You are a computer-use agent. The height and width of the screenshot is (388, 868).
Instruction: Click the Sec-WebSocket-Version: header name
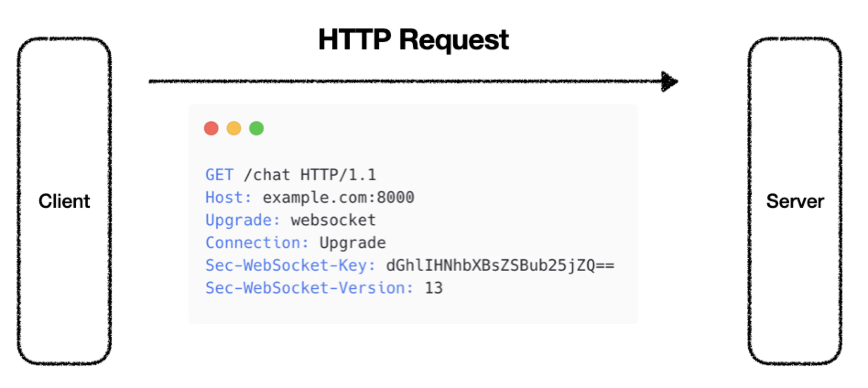[x=309, y=288]
